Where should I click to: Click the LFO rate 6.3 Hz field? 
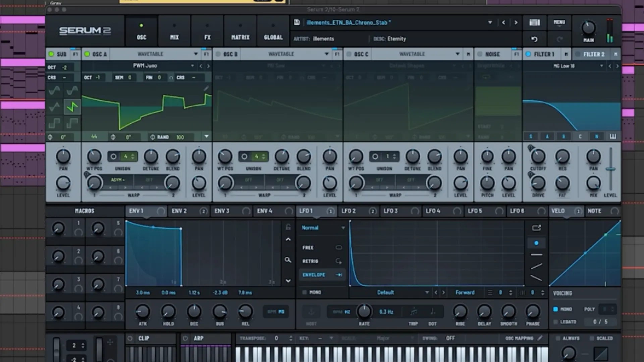coord(386,312)
